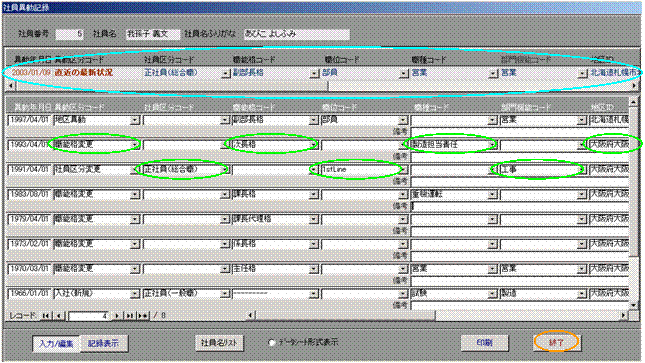This screenshot has height=363, width=645.
Task: Open dropdown for 正社員(総合職) in latest-status row
Action: pos(225,73)
